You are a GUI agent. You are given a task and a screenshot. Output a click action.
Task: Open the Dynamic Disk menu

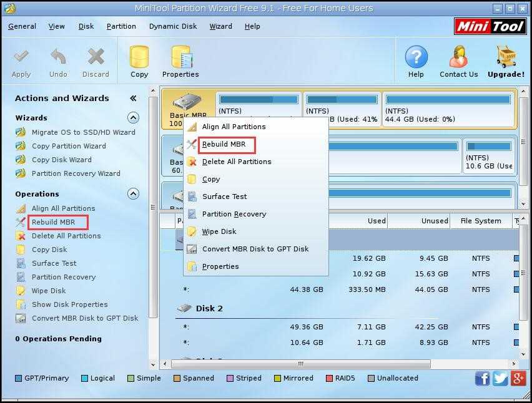tap(173, 26)
